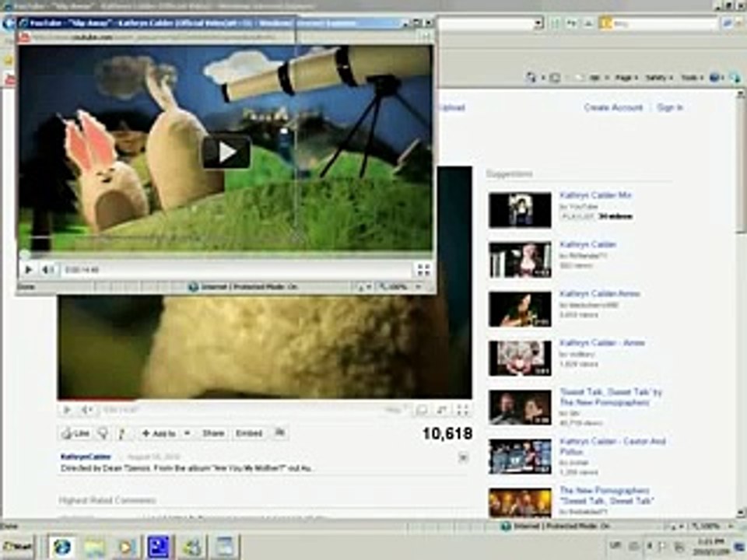
Task: Open fullscreen on background page video
Action: click(x=462, y=410)
